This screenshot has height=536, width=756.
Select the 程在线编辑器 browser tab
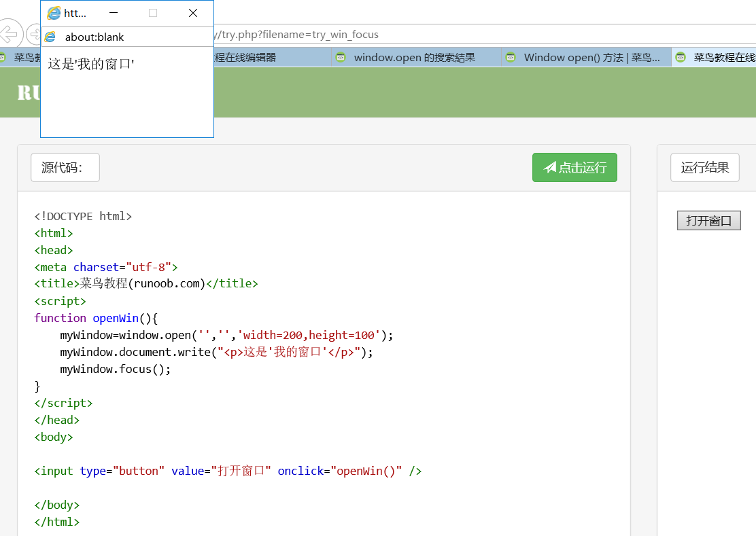click(x=273, y=57)
